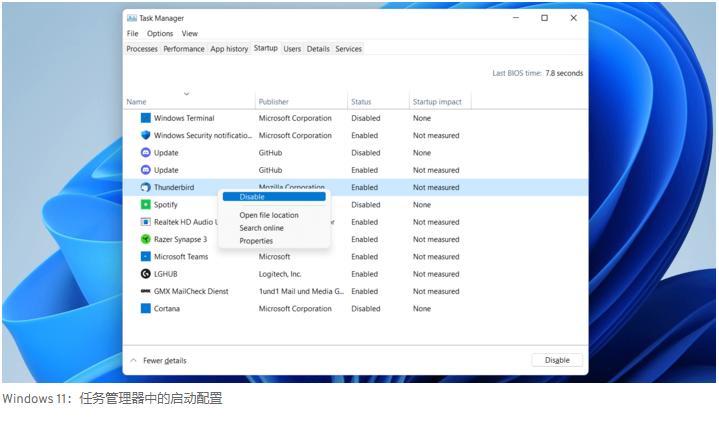The image size is (719, 423).
Task: Select the Windows Terminal row name
Action: [x=184, y=118]
